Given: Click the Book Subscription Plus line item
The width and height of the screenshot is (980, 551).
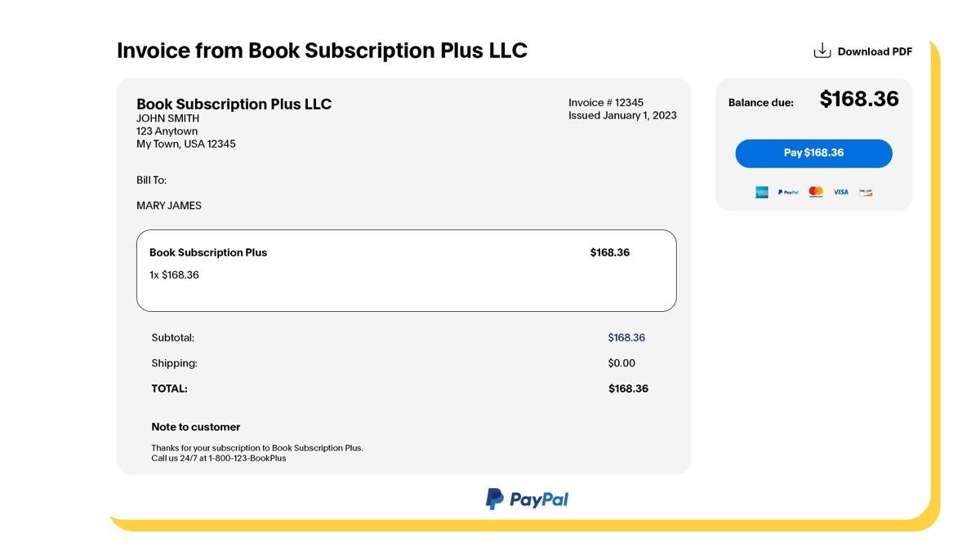Looking at the screenshot, I should click(x=208, y=253).
